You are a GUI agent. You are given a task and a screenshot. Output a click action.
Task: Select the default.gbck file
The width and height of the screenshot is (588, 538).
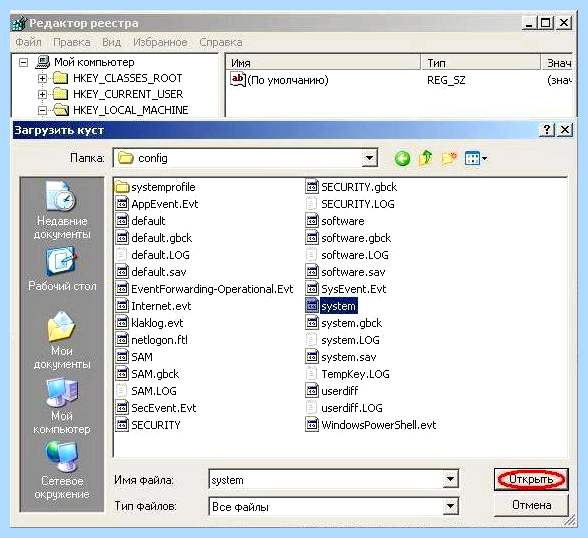coord(154,238)
